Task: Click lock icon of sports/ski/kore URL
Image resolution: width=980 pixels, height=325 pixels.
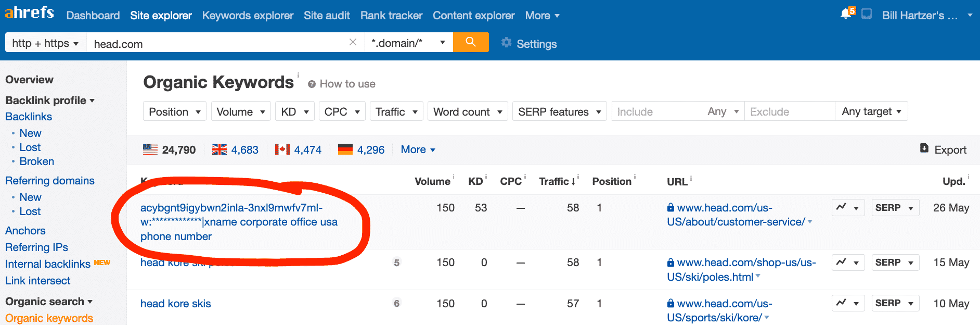Action: [671, 303]
